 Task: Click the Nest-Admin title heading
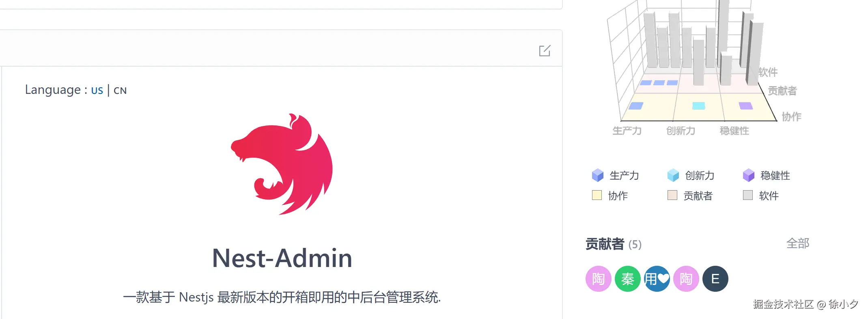tap(282, 258)
